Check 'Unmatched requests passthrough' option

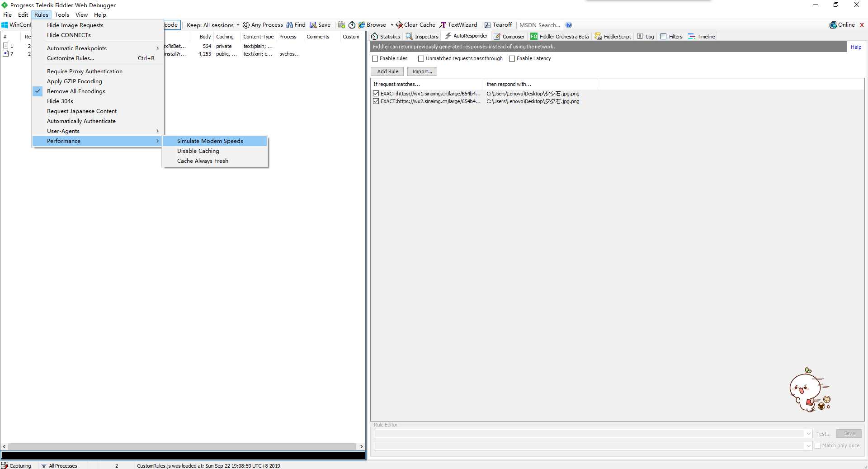pos(421,58)
